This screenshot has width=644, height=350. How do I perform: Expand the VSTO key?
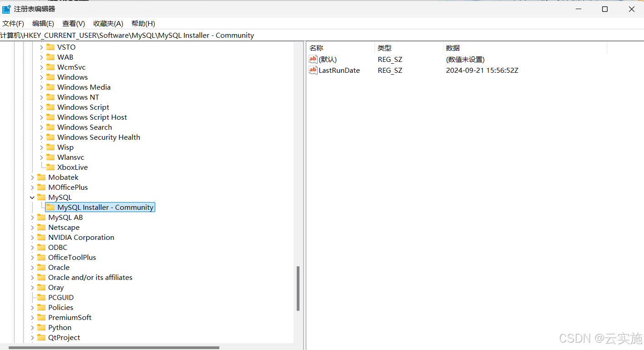coord(41,47)
